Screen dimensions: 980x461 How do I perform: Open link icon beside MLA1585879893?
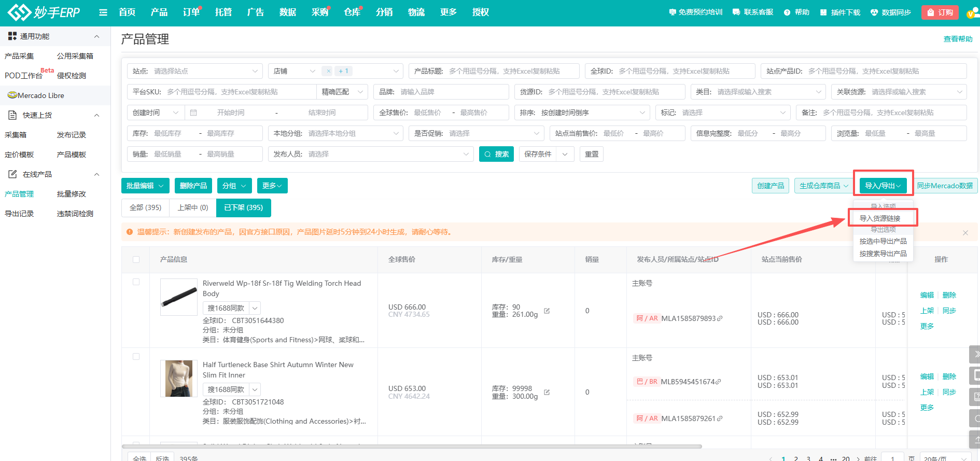720,318
